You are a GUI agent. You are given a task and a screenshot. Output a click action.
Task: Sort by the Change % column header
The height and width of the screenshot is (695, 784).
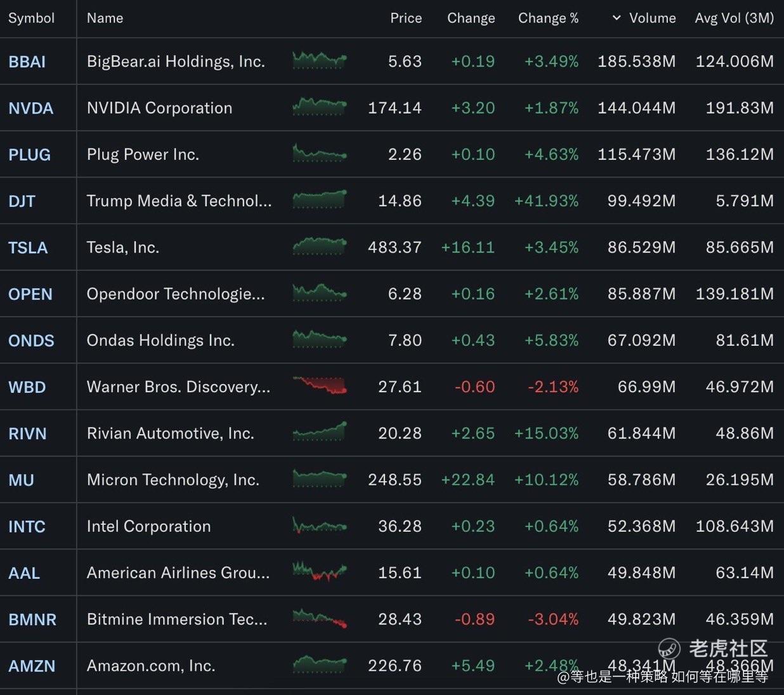[x=549, y=18]
